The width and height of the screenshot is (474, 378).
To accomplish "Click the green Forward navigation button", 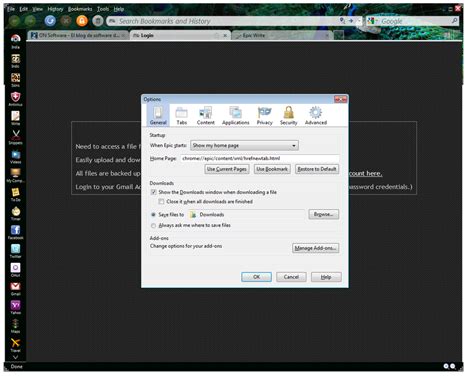I will 30,21.
